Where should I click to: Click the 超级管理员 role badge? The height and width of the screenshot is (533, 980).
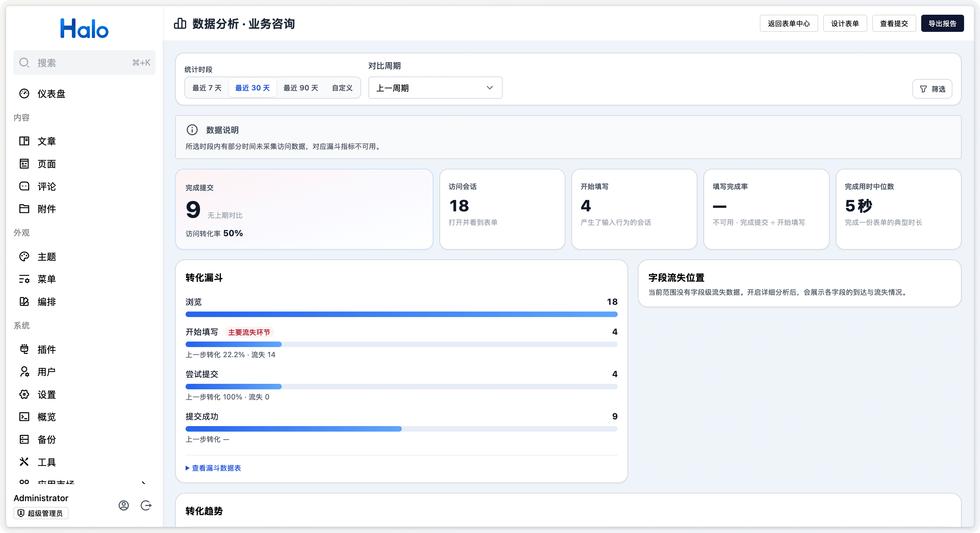pyautogui.click(x=41, y=513)
